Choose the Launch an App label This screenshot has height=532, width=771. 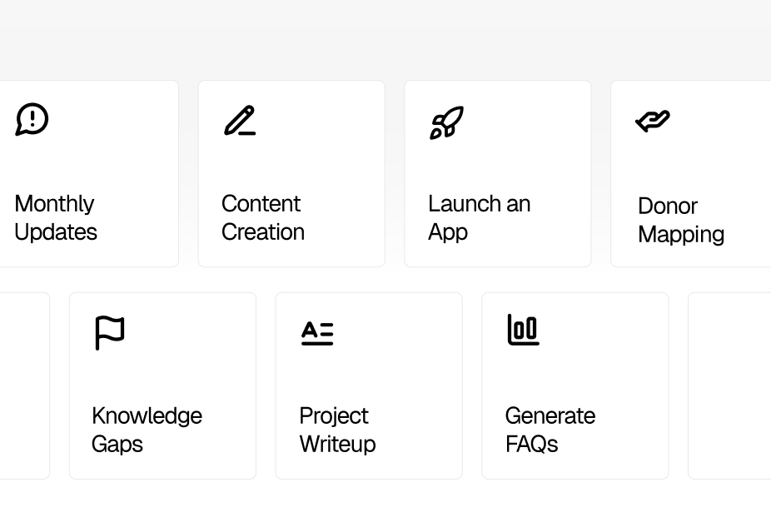pos(479,218)
